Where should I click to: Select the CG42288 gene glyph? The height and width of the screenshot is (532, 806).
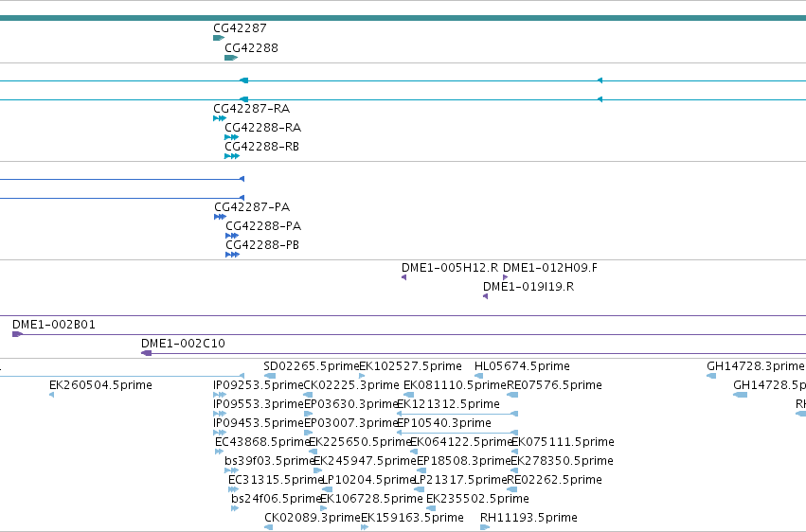click(231, 58)
